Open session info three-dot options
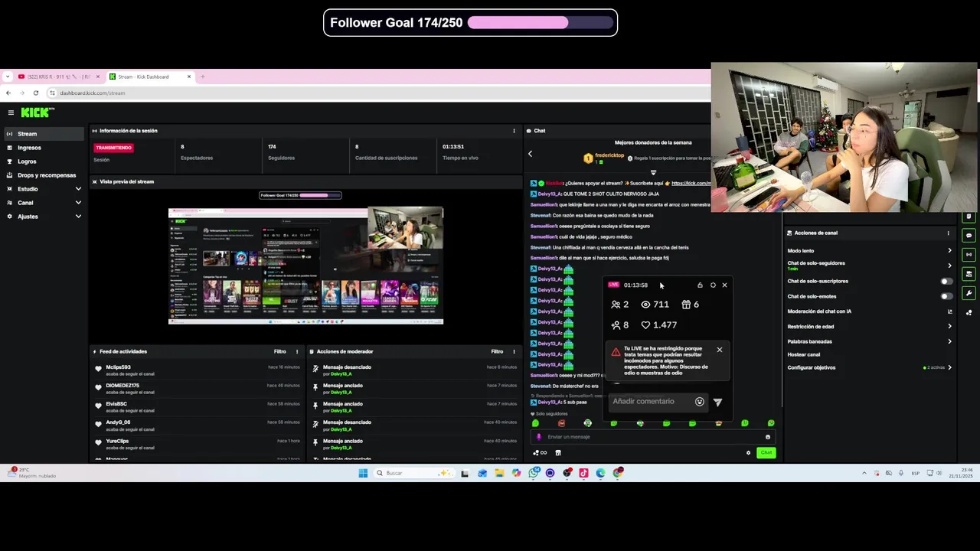This screenshot has width=980, height=551. point(514,131)
